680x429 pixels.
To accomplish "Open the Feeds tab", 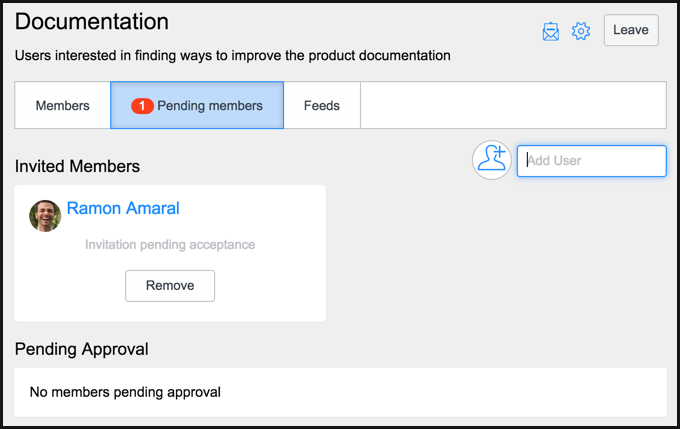I will click(x=322, y=105).
